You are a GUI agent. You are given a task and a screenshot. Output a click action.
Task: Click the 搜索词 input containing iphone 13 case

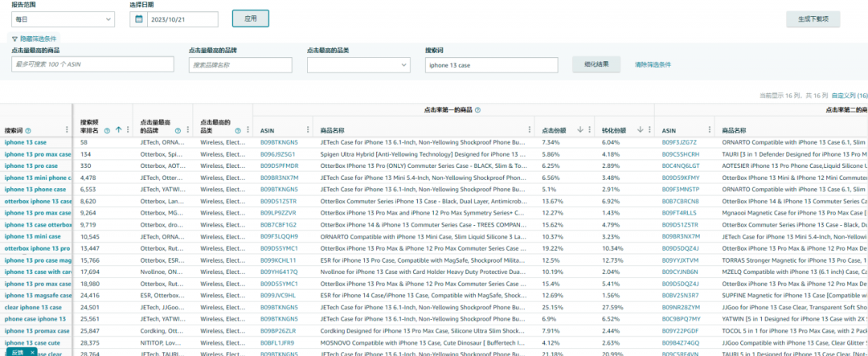point(491,65)
